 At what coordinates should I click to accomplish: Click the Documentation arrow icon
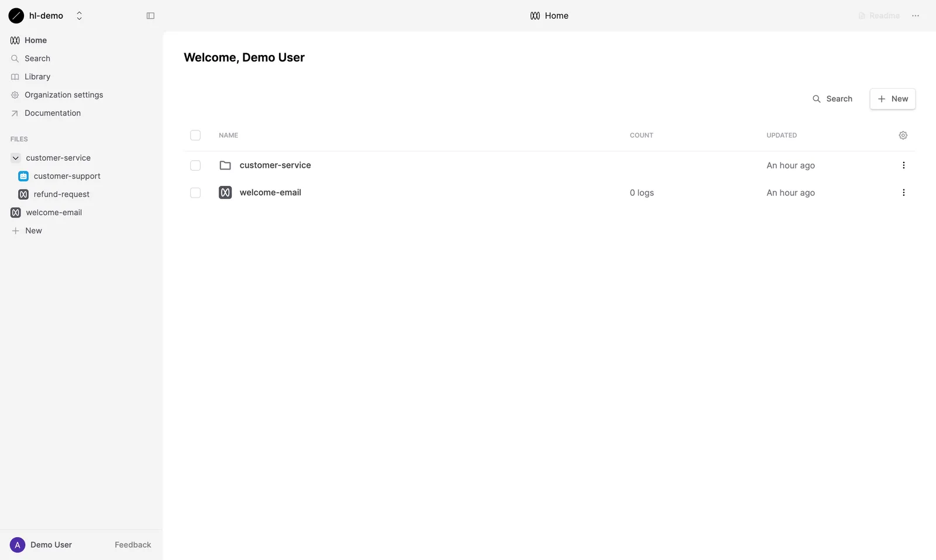coord(15,113)
